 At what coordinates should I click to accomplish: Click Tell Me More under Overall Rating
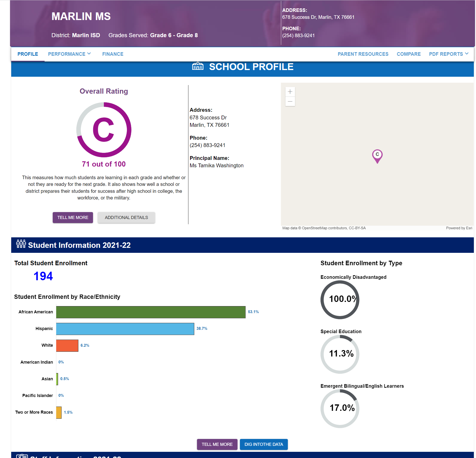[72, 218]
